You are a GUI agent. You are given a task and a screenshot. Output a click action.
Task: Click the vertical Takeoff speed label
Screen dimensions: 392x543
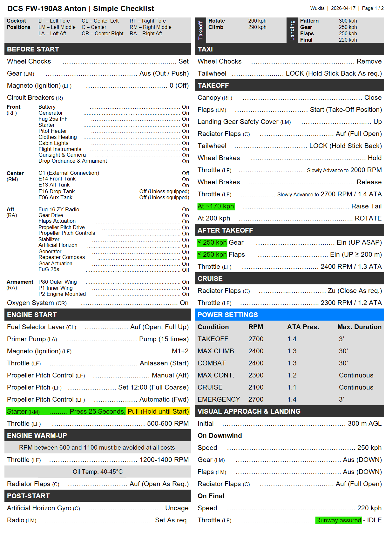tap(200, 31)
